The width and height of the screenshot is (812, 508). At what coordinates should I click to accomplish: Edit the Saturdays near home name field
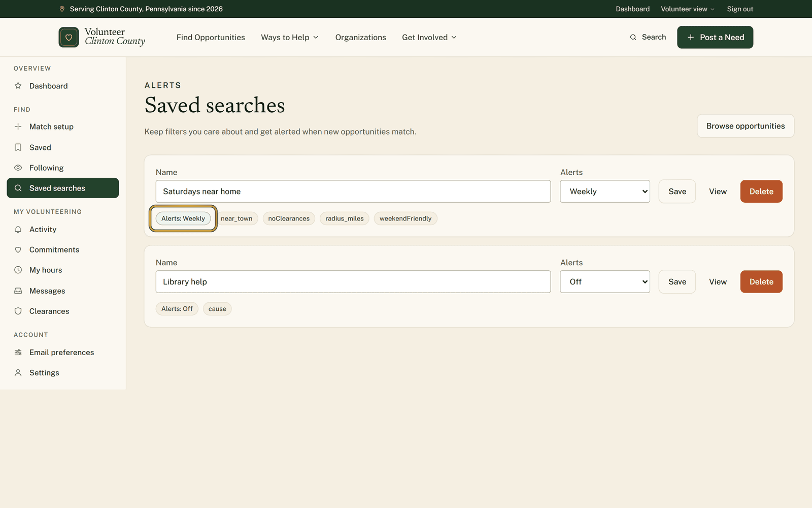pos(353,192)
